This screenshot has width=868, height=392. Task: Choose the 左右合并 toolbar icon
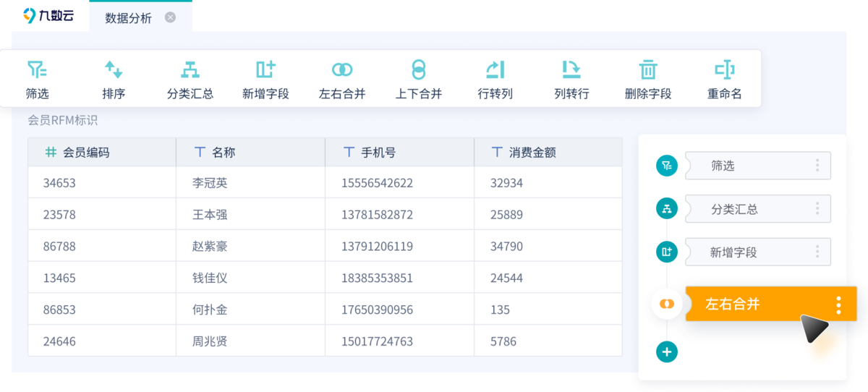(x=342, y=69)
